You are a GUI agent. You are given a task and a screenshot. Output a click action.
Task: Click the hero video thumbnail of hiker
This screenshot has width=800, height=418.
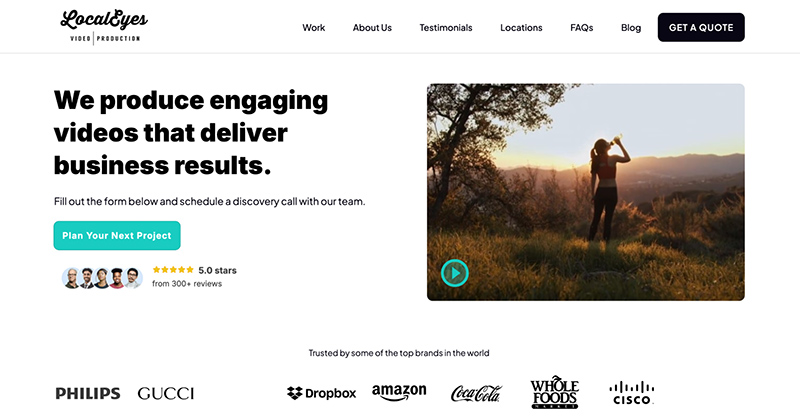(586, 192)
